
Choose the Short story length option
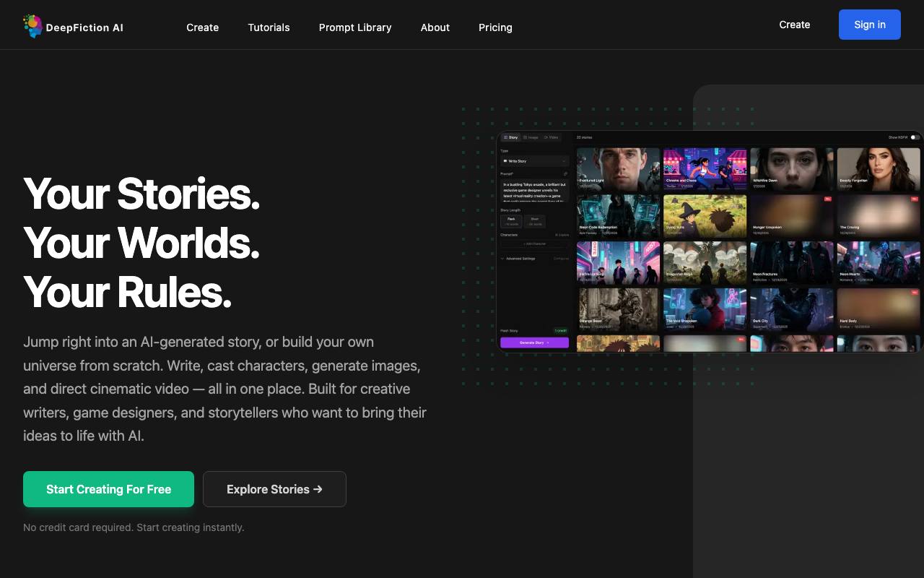(534, 221)
